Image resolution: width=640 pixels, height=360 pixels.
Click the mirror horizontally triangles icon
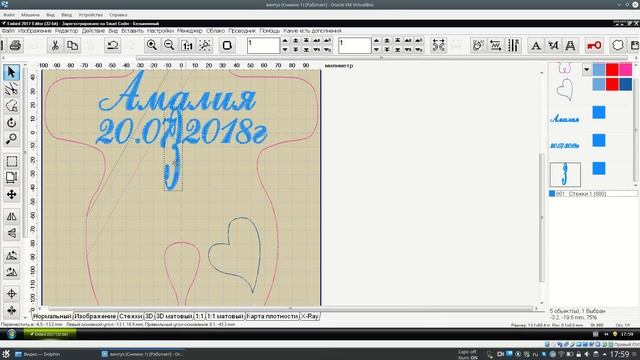pyautogui.click(x=11, y=216)
